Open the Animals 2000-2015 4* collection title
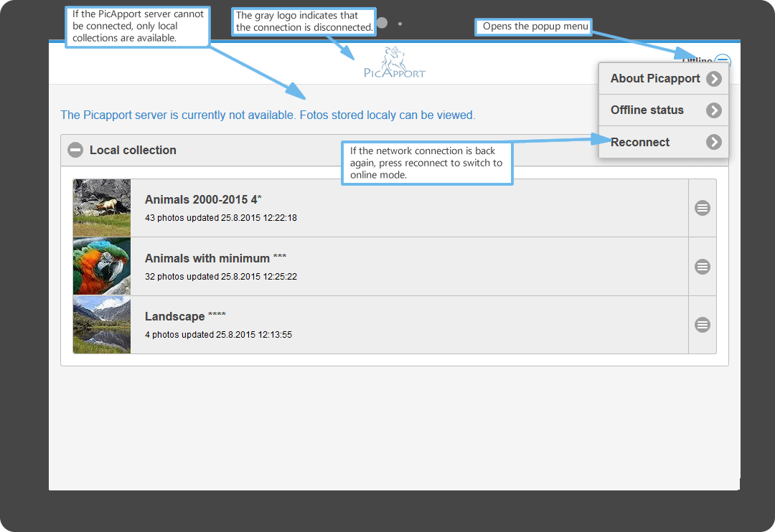Viewport: 775px width, 532px height. 203,199
